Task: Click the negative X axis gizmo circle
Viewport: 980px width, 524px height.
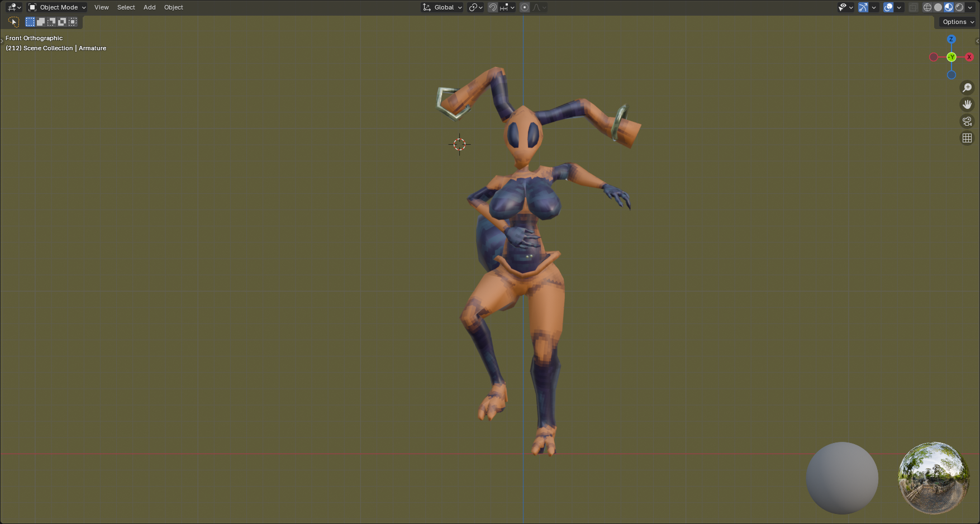Action: click(x=933, y=57)
